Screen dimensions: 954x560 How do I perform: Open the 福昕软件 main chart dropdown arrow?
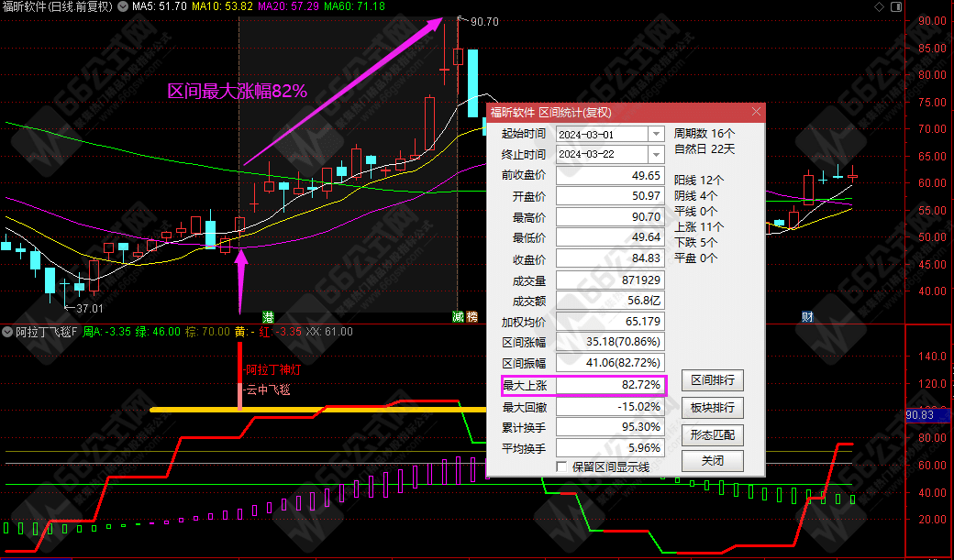point(124,7)
